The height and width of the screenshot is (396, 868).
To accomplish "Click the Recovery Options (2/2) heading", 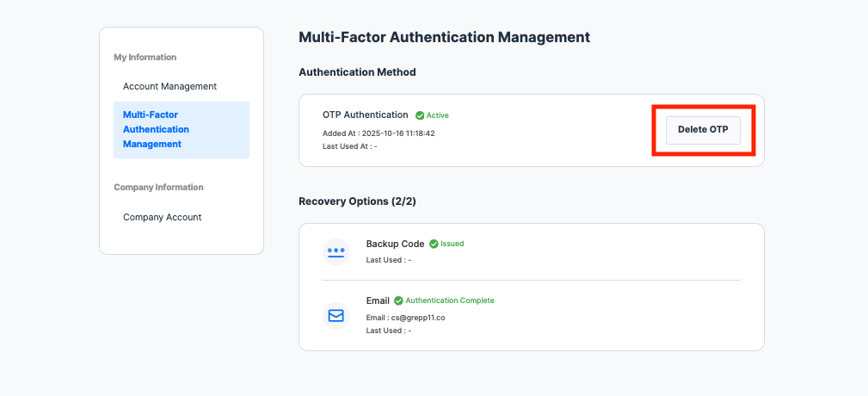I will (357, 201).
